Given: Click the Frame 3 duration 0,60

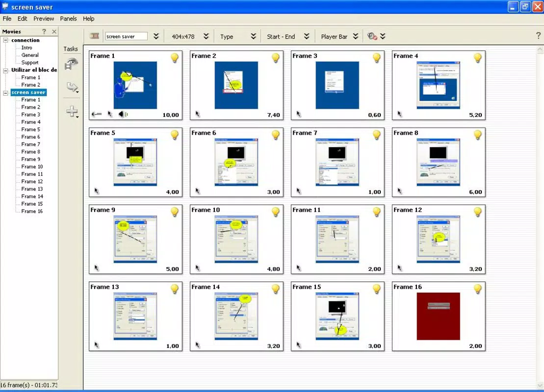Looking at the screenshot, I should point(374,115).
